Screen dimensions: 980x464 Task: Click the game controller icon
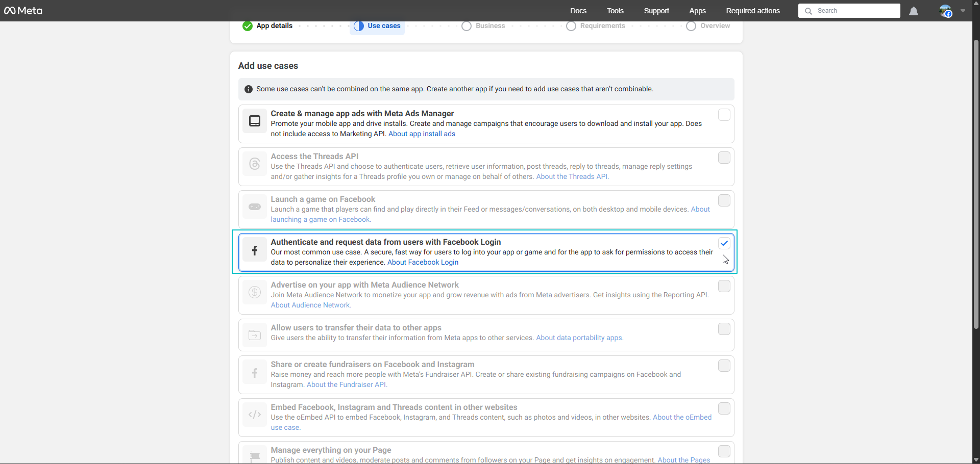point(255,207)
